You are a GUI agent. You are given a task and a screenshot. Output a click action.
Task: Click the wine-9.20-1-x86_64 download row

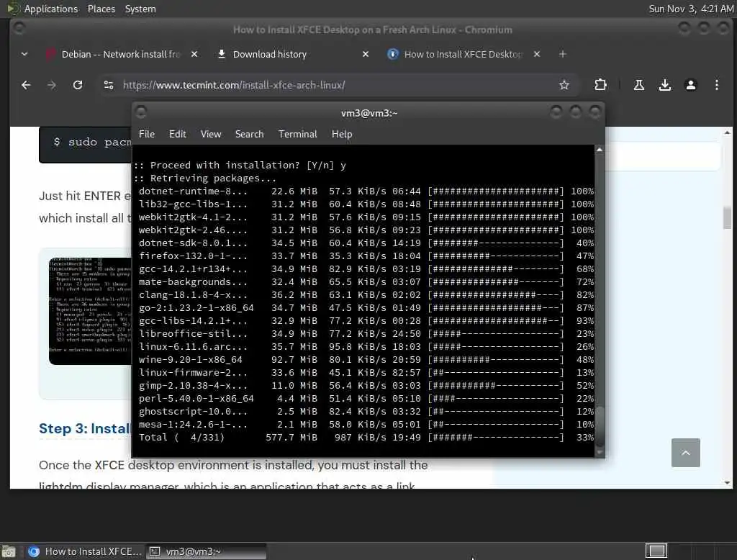[x=366, y=360]
